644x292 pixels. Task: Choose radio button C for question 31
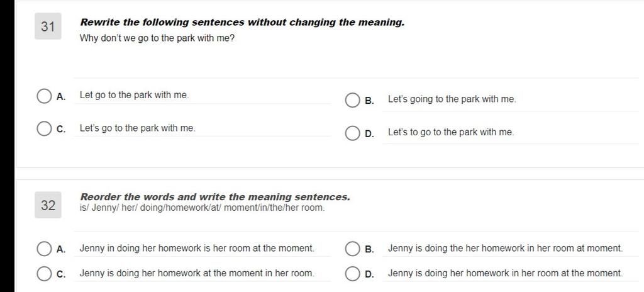(44, 129)
